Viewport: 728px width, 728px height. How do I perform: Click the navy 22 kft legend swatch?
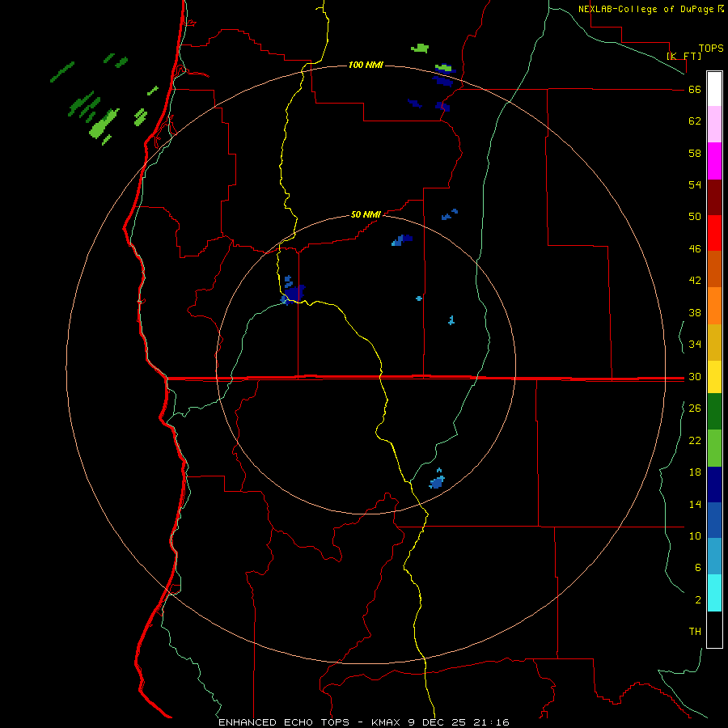(714, 485)
